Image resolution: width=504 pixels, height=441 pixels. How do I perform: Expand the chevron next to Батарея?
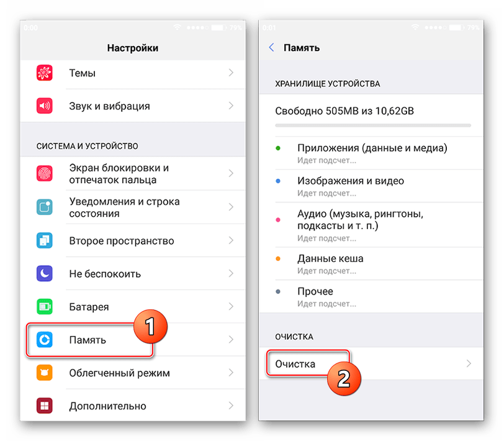pos(231,307)
